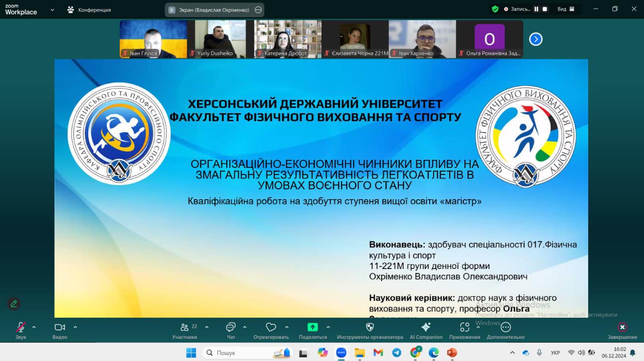Open the volume speaker tray icon
The image size is (644, 361).
(x=582, y=353)
